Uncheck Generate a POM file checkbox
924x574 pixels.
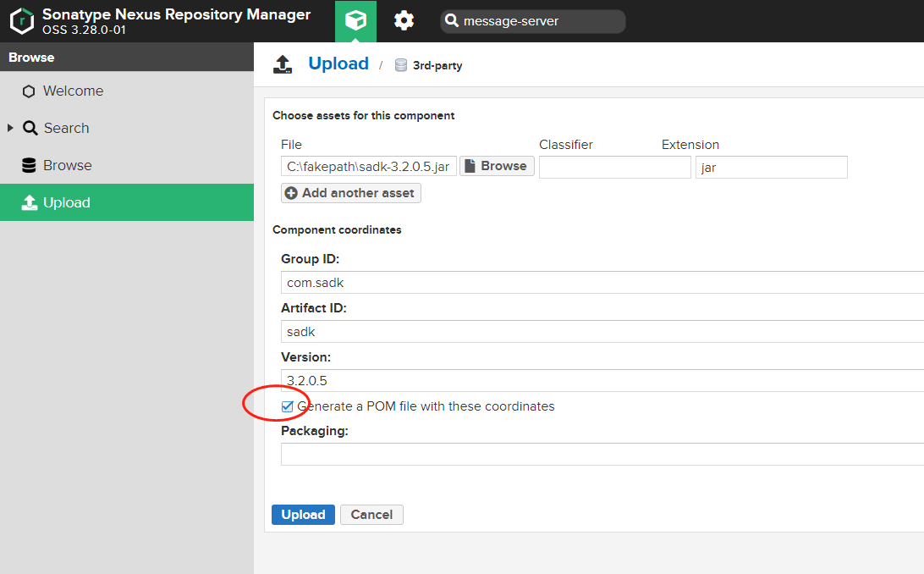pyautogui.click(x=288, y=406)
